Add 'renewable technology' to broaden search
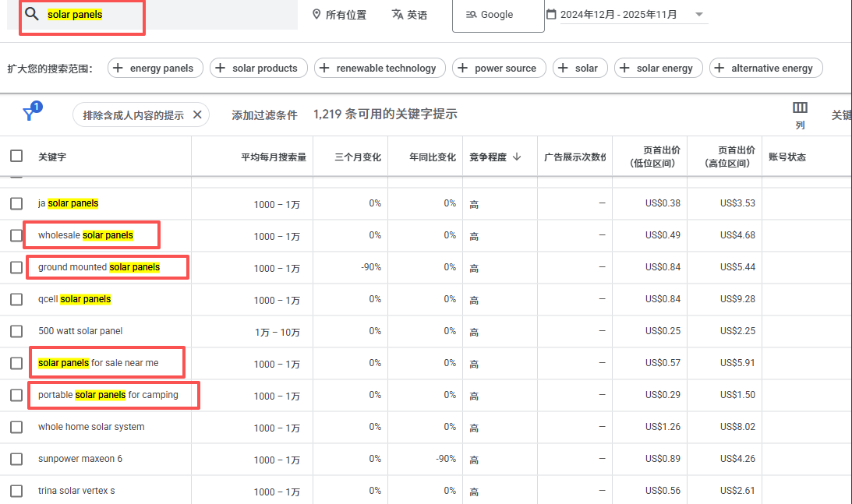Screen dimensions: 852x504 380,69
